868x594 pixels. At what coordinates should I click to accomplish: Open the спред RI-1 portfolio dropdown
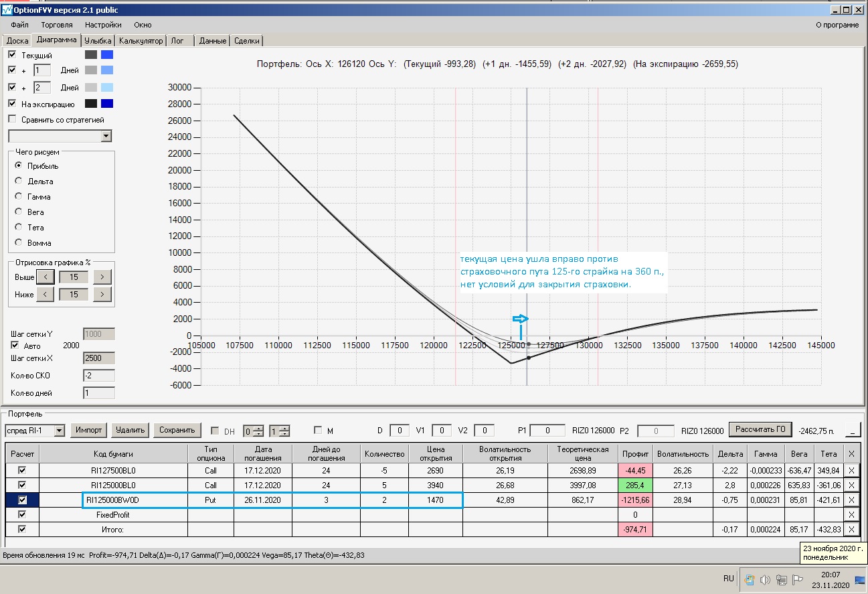point(59,430)
